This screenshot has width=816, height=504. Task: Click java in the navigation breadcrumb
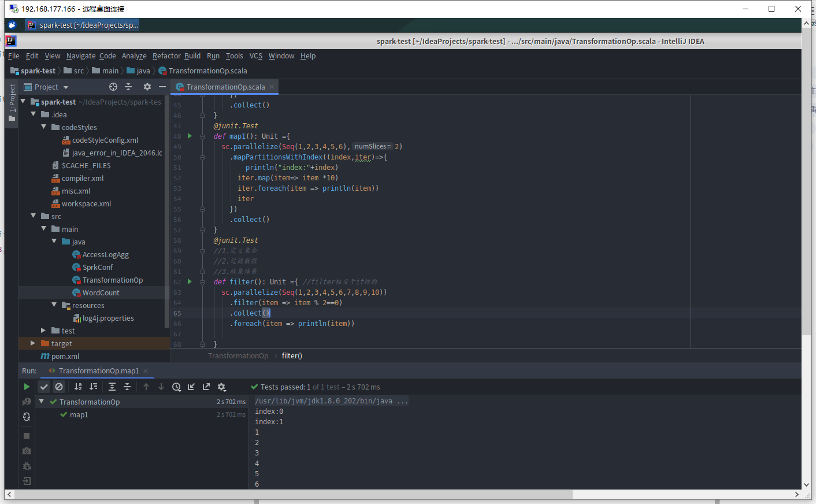click(x=138, y=71)
